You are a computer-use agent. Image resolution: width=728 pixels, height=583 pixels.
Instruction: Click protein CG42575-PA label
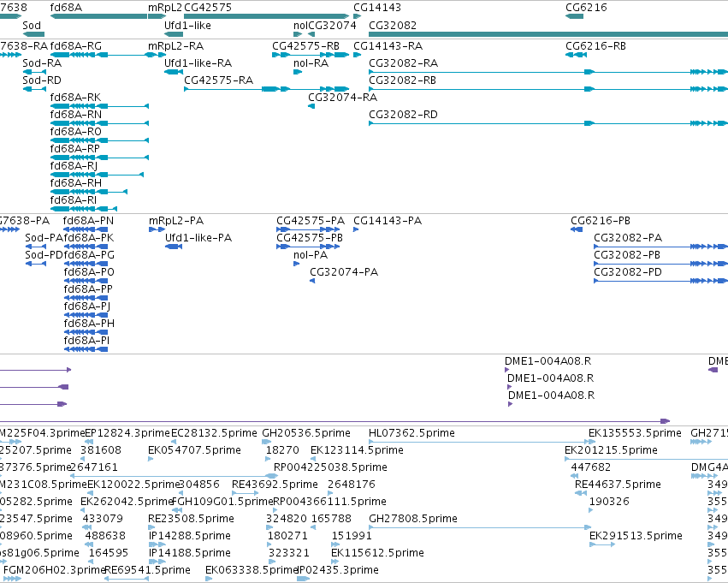[311, 221]
